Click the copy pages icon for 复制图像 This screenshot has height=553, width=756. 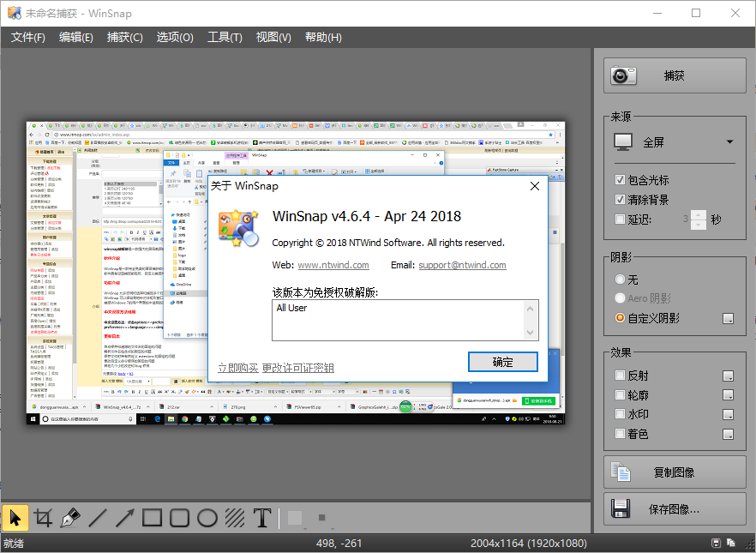click(621, 472)
